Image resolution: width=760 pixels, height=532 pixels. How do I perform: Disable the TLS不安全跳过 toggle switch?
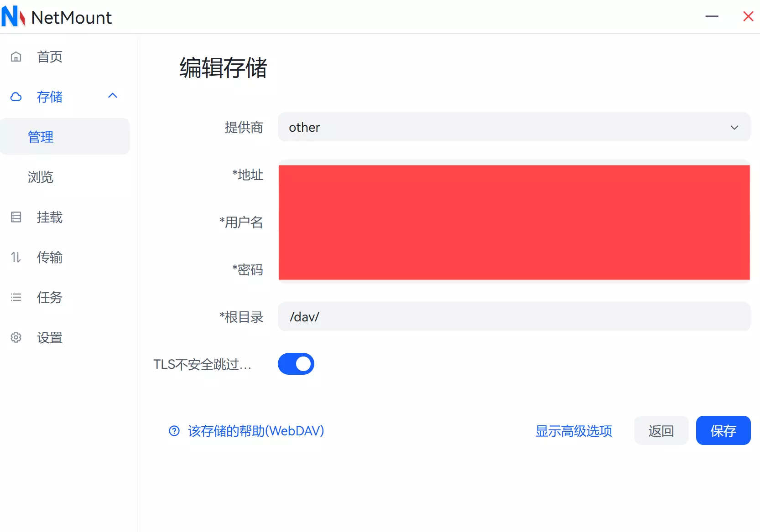296,364
